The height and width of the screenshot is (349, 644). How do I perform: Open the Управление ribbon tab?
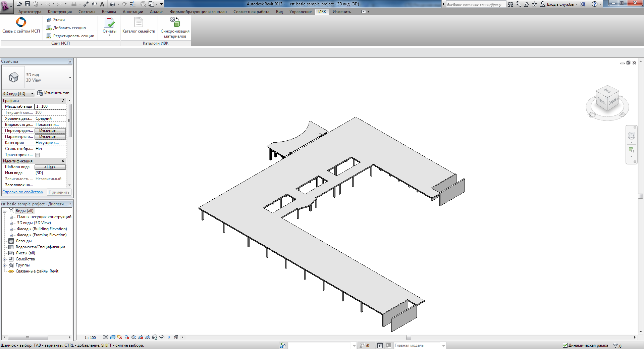click(x=300, y=12)
